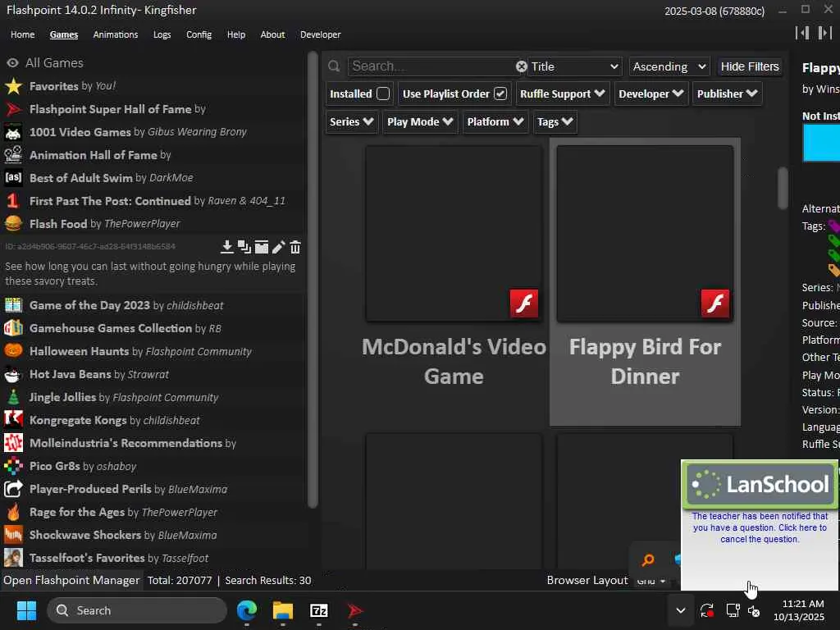Viewport: 840px width, 630px height.
Task: Click the Best of Adult Swim [as] icon
Action: coord(13,177)
